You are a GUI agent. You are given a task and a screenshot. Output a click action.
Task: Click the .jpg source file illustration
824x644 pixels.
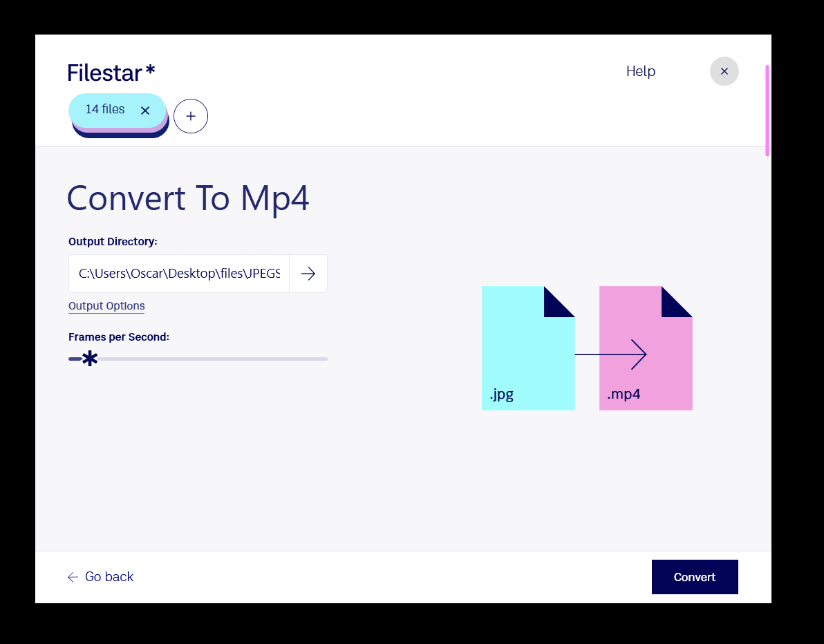[x=528, y=348]
